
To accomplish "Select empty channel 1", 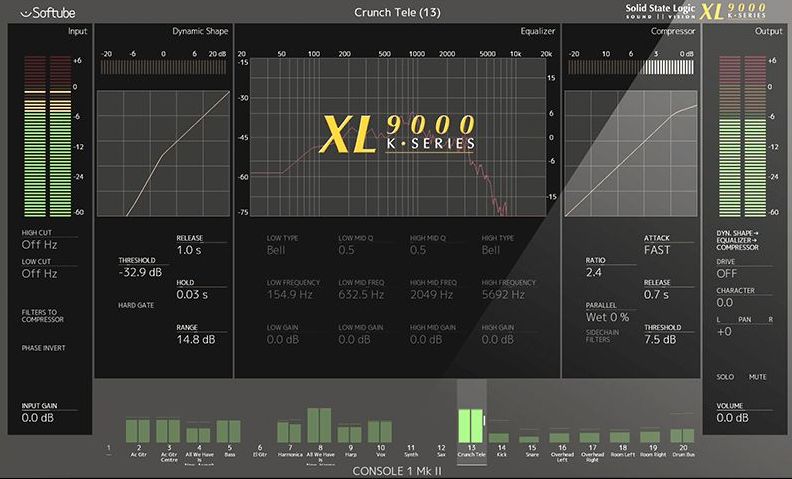I will (109, 449).
